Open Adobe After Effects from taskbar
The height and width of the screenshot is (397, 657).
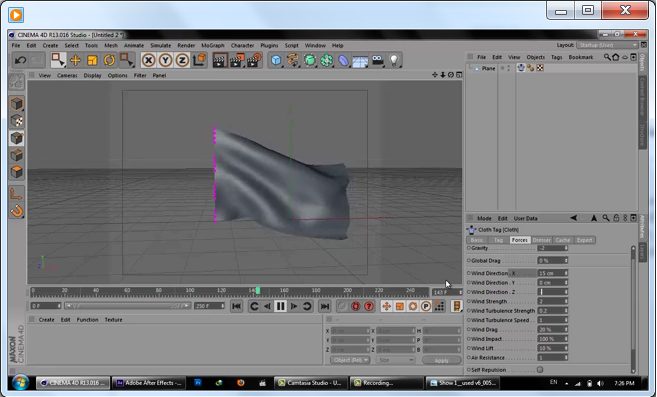(x=149, y=383)
